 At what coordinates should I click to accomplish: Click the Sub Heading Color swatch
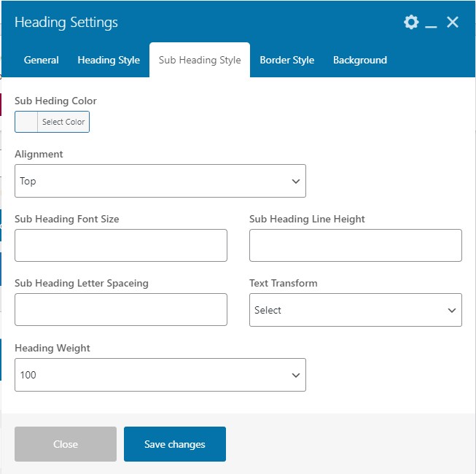click(27, 122)
